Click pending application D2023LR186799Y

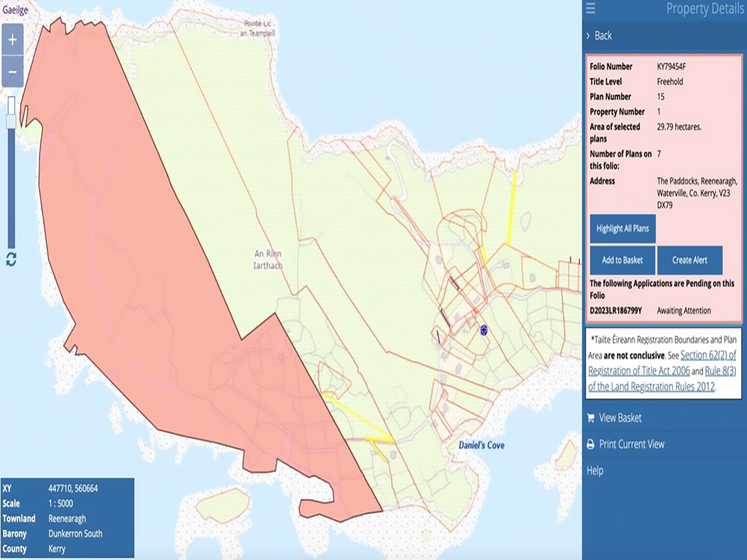(616, 310)
